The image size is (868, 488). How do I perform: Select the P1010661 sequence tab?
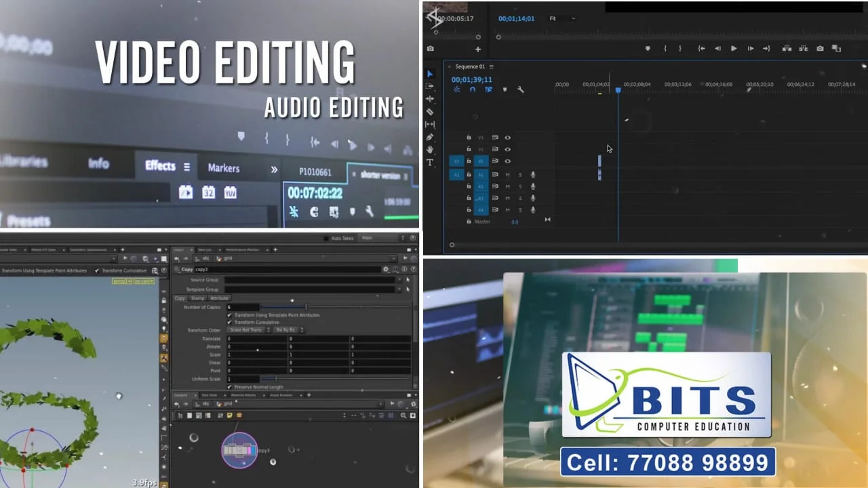(315, 172)
